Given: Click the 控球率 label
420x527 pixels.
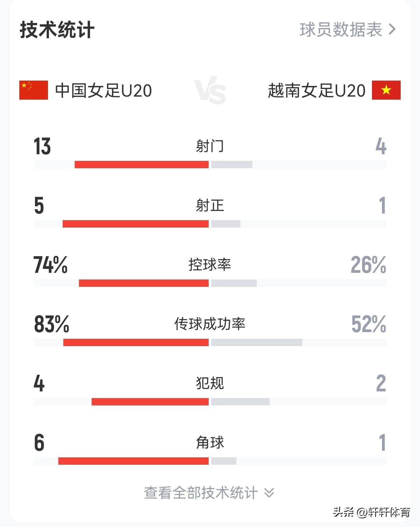Looking at the screenshot, I should [210, 265].
